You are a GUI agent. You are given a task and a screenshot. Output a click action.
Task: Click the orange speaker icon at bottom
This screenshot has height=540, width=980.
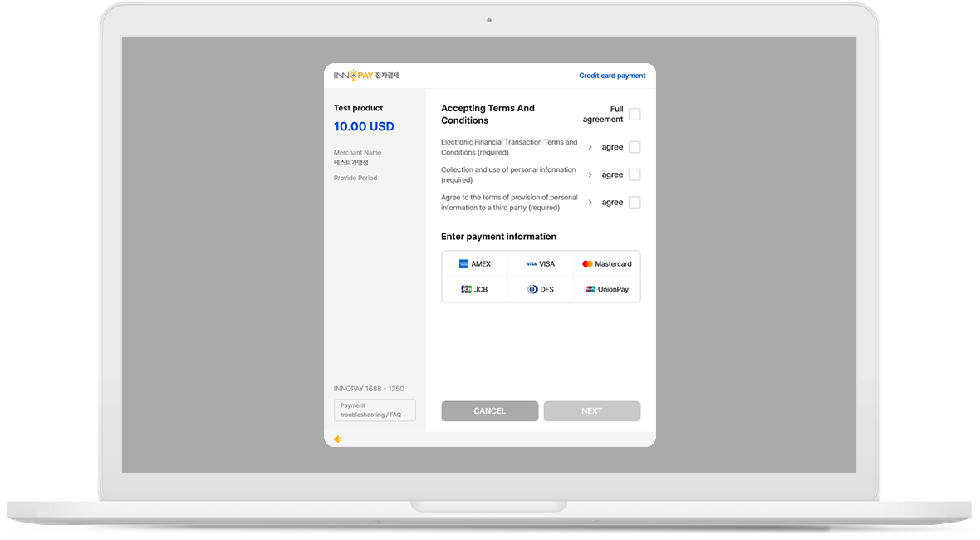(337, 439)
